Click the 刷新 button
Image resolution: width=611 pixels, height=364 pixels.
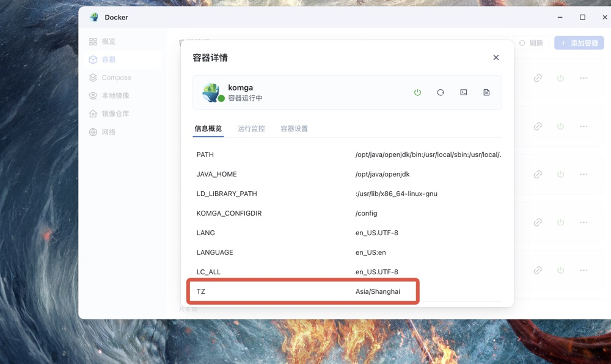click(x=531, y=43)
